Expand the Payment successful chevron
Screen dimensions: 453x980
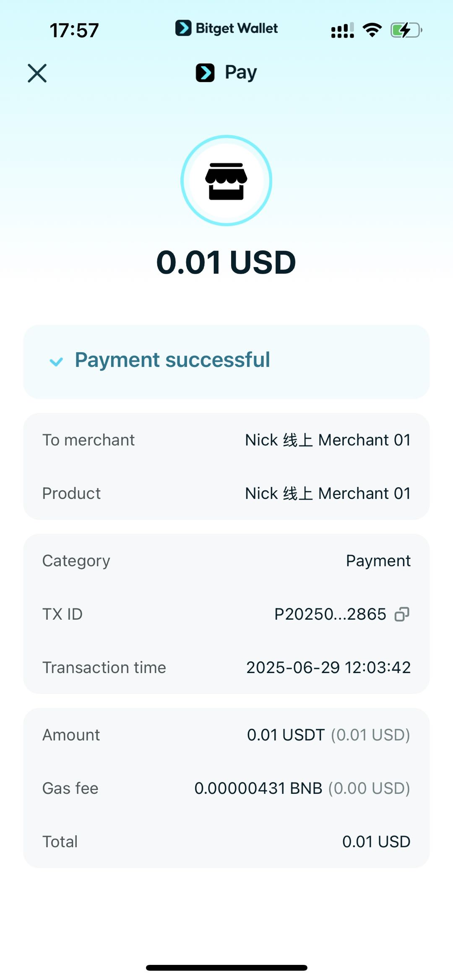(x=56, y=361)
